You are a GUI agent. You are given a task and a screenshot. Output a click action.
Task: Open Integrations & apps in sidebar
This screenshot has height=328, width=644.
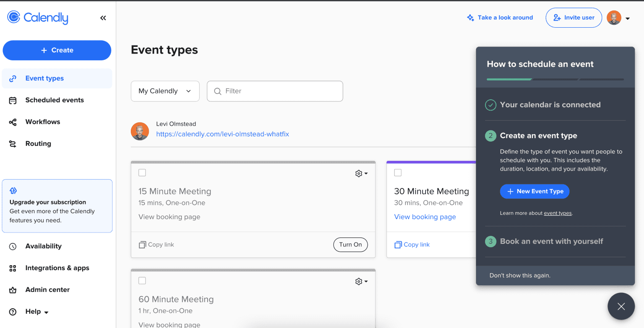[x=57, y=268]
